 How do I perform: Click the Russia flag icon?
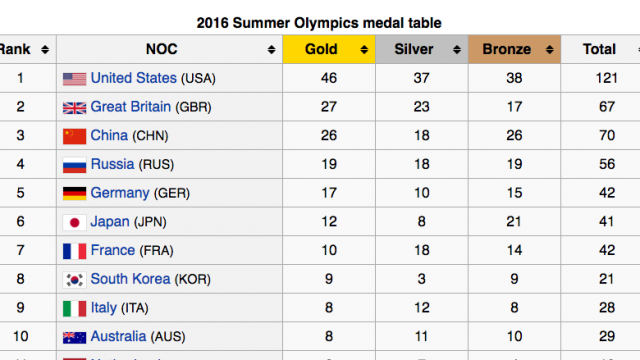click(74, 165)
